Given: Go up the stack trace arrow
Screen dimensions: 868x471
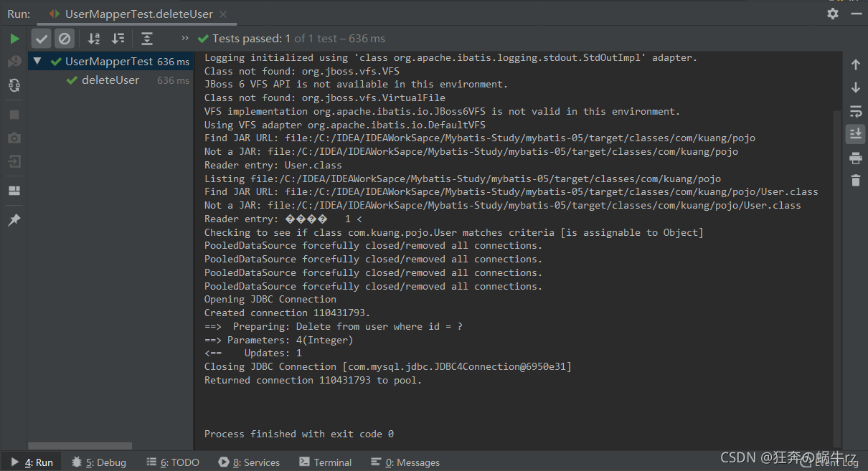Looking at the screenshot, I should pos(856,65).
